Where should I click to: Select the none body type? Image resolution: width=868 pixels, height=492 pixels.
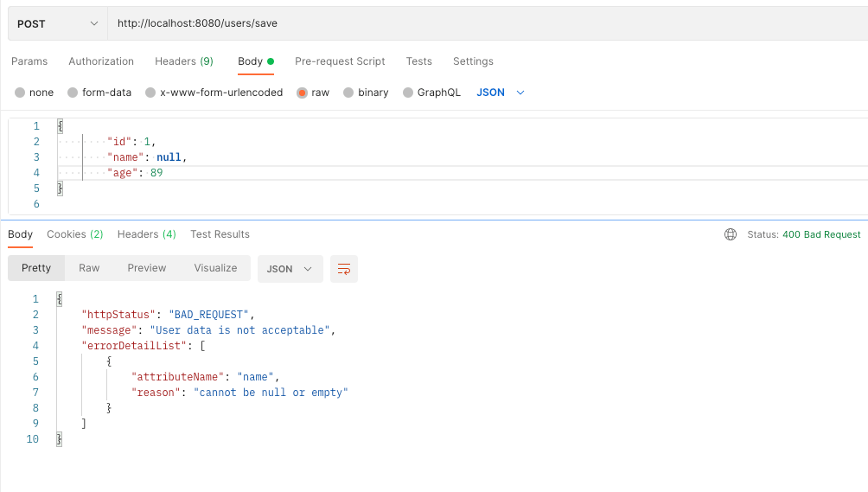[35, 93]
